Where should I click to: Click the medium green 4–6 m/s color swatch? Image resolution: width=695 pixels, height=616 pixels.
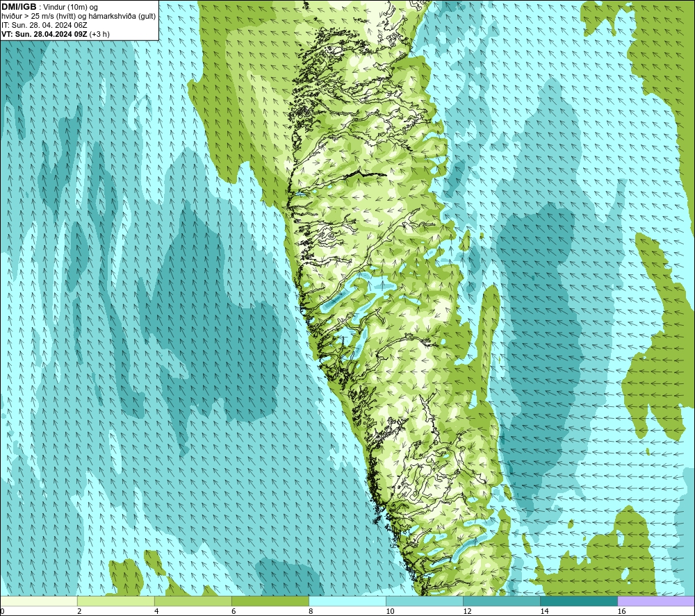(193, 601)
